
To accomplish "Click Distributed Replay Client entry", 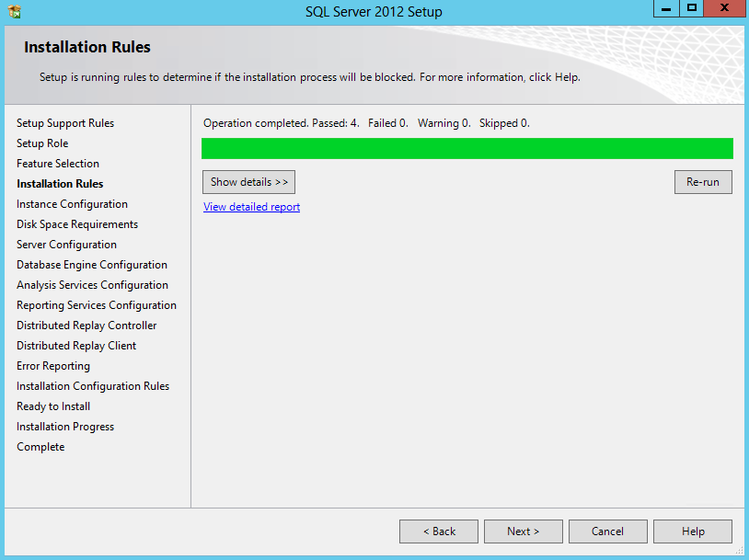I will (76, 346).
